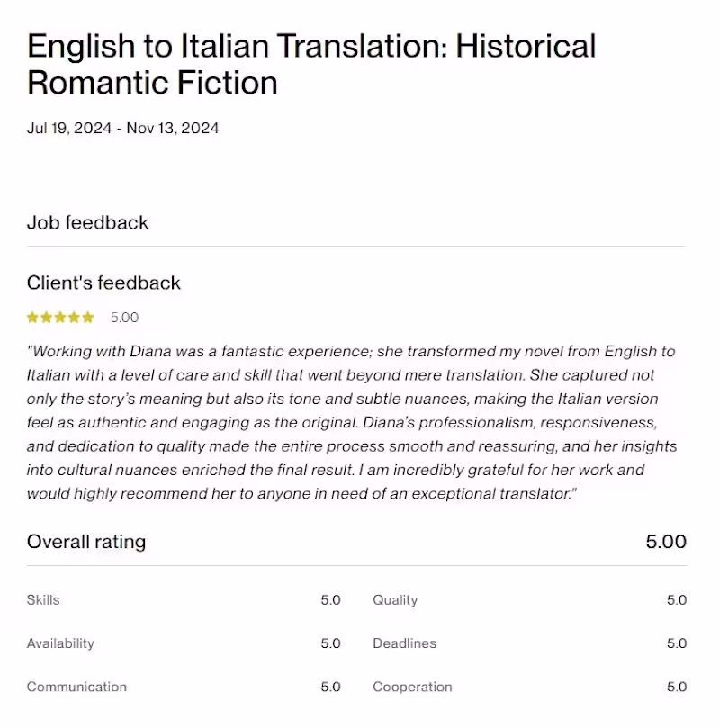Click the Deadlines label
Screen dimensions: 720x728
(x=404, y=643)
